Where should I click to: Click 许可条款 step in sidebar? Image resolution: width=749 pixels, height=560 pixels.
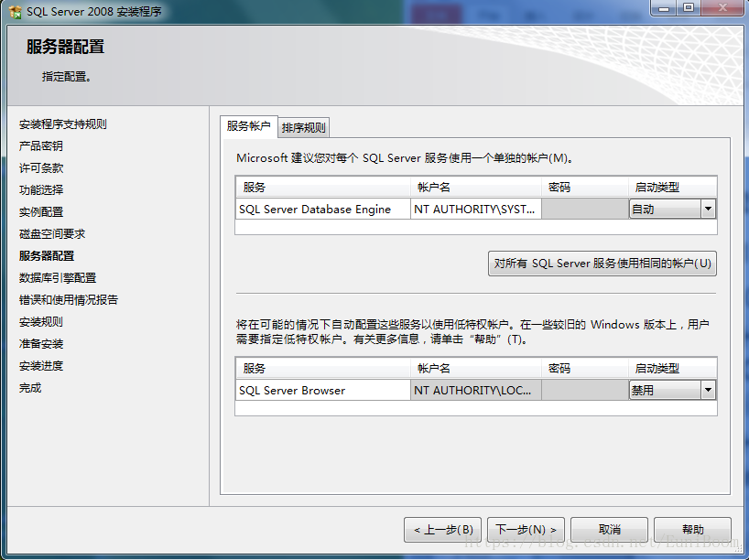(40, 168)
